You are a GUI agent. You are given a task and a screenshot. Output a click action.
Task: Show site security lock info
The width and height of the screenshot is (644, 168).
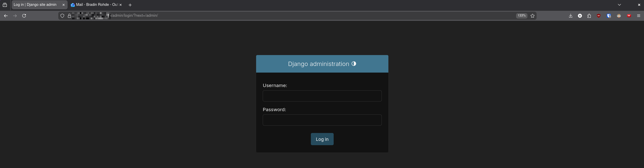[x=69, y=16]
